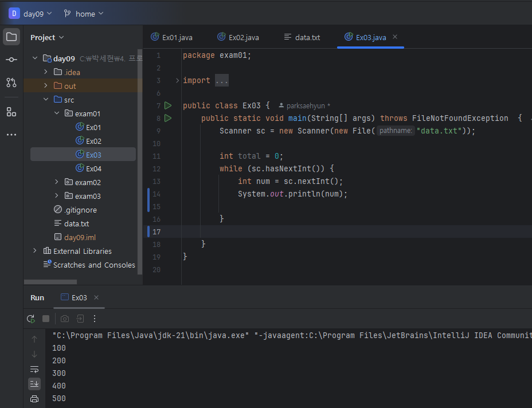Select data.txt in project tree
Viewport: 532px width, 408px height.
pyautogui.click(x=72, y=223)
